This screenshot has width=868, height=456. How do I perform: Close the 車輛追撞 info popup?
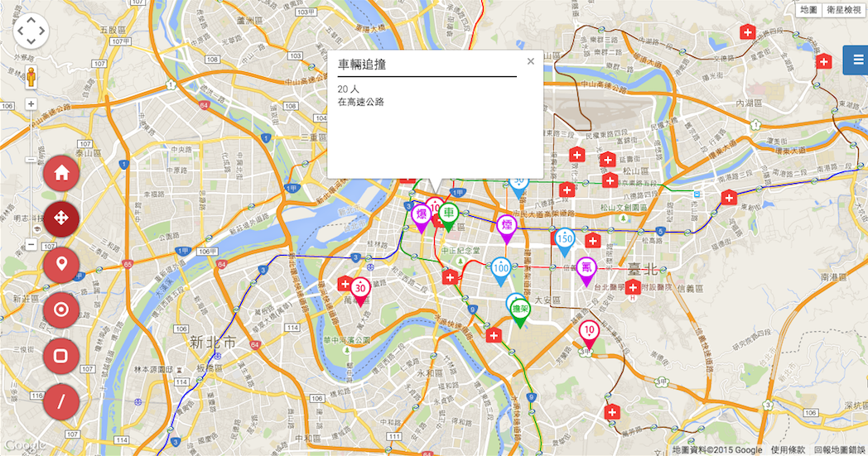point(530,61)
